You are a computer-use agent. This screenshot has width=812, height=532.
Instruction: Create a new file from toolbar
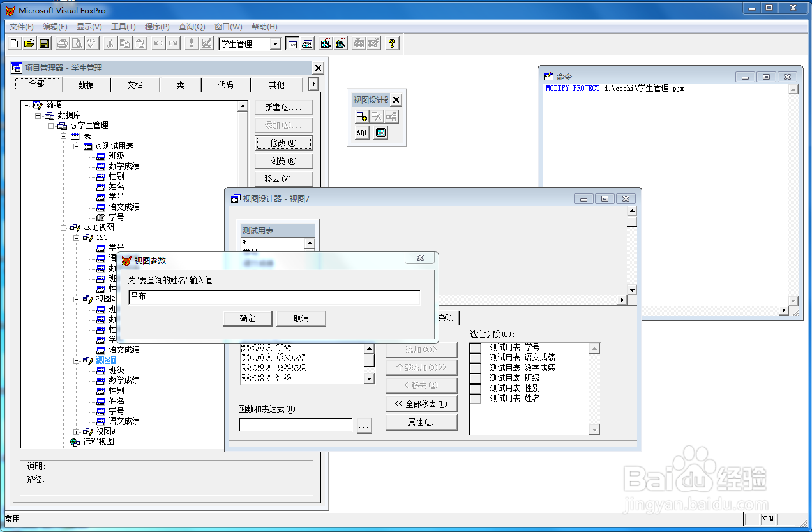(15, 43)
